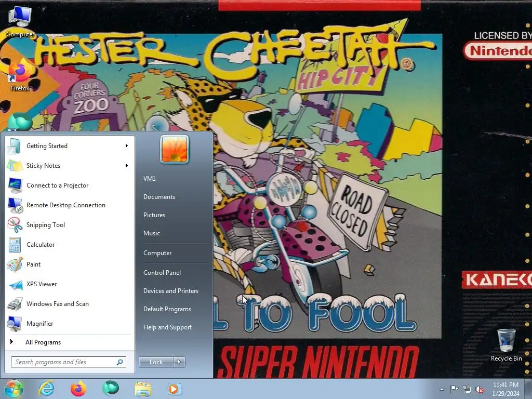532x399 pixels.
Task: Click the Sticky Notes icon
Action: [15, 166]
